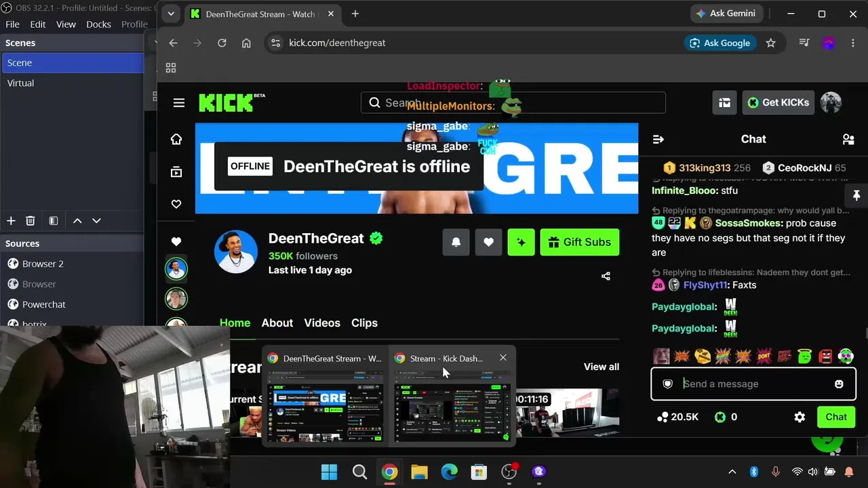Click the Chrome address bar URL
Screen dimensions: 868x488
pos(337,43)
